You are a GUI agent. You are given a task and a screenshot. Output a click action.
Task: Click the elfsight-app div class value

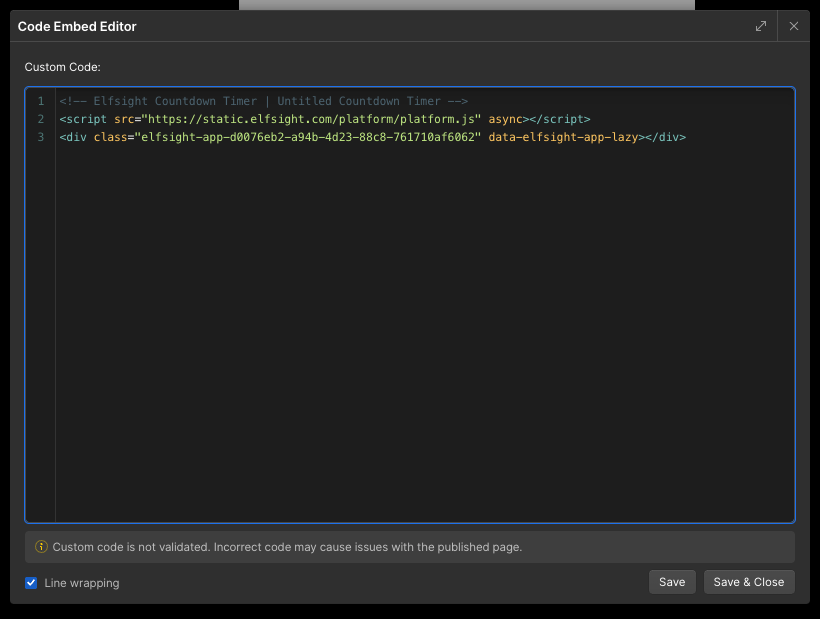(308, 137)
